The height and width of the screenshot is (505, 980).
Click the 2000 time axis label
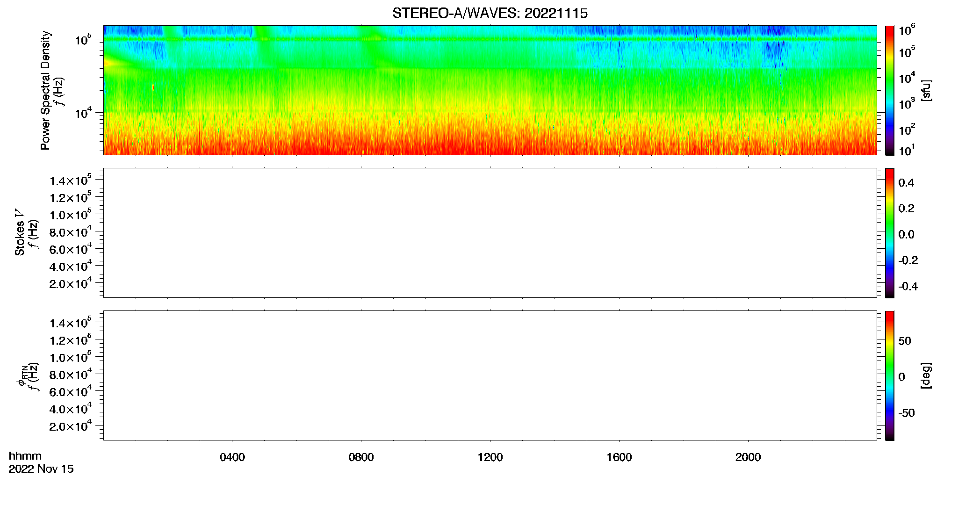748,457
